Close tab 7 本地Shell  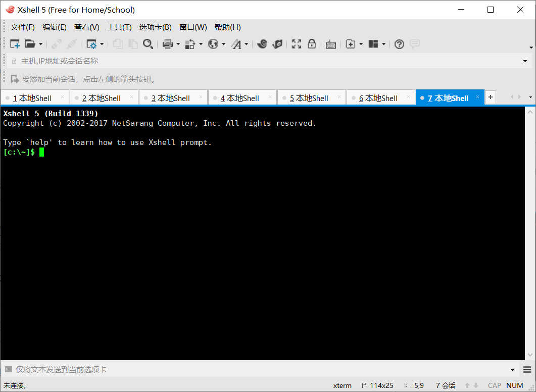(477, 97)
